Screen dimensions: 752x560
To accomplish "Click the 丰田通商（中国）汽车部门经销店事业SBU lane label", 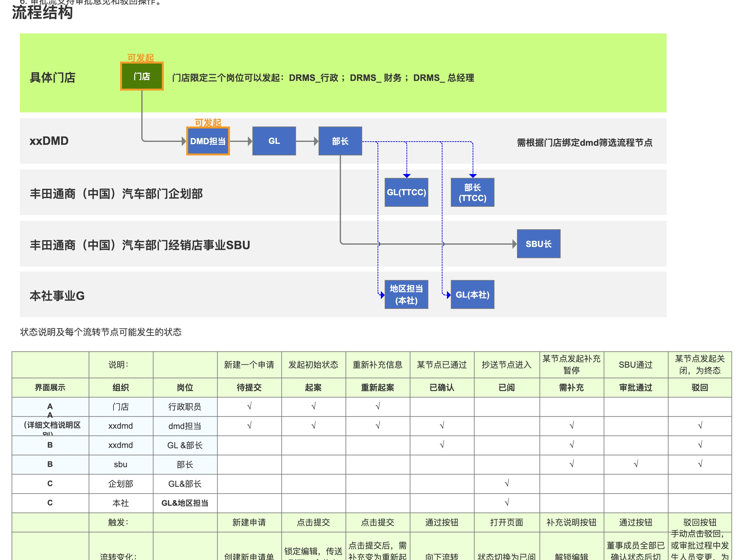I will coord(140,245).
